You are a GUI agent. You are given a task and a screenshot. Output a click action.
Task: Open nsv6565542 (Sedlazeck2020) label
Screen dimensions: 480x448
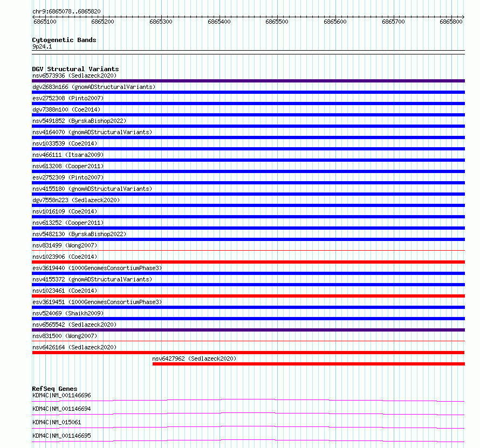pos(74,325)
